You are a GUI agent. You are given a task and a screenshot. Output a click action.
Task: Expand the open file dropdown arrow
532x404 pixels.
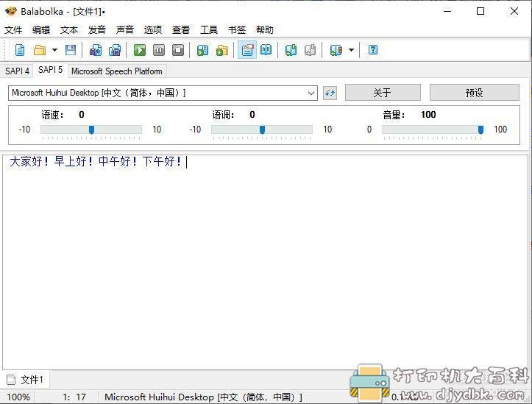click(54, 50)
